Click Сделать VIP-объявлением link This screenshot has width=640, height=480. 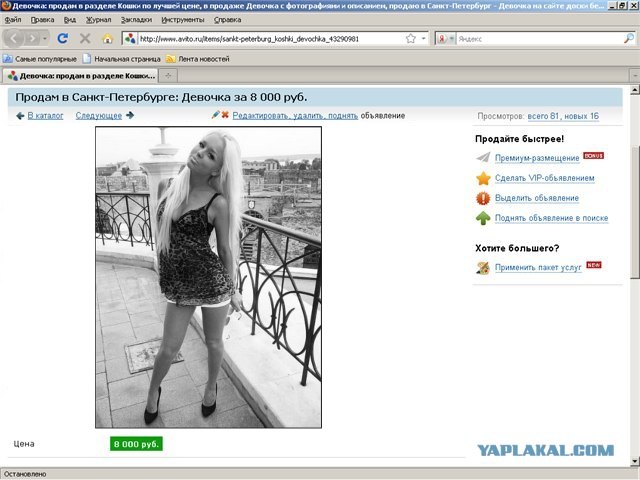tap(544, 178)
